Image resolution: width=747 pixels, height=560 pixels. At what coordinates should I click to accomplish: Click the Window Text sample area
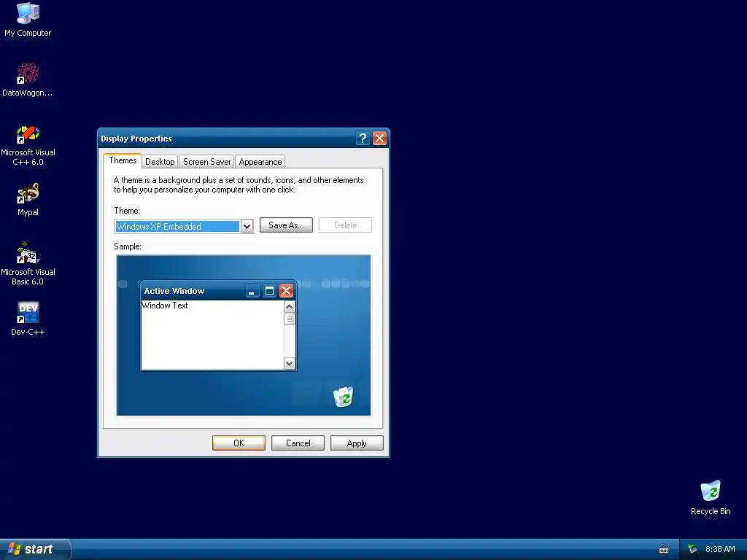[x=212, y=335]
